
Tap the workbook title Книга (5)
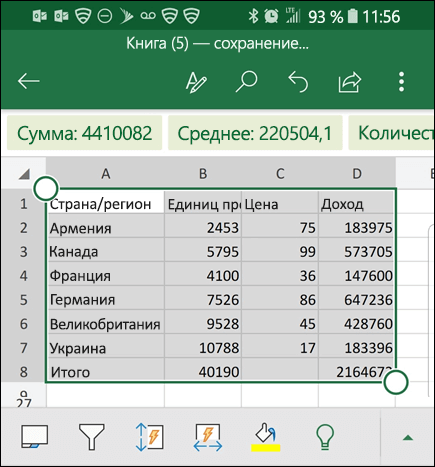[x=157, y=44]
